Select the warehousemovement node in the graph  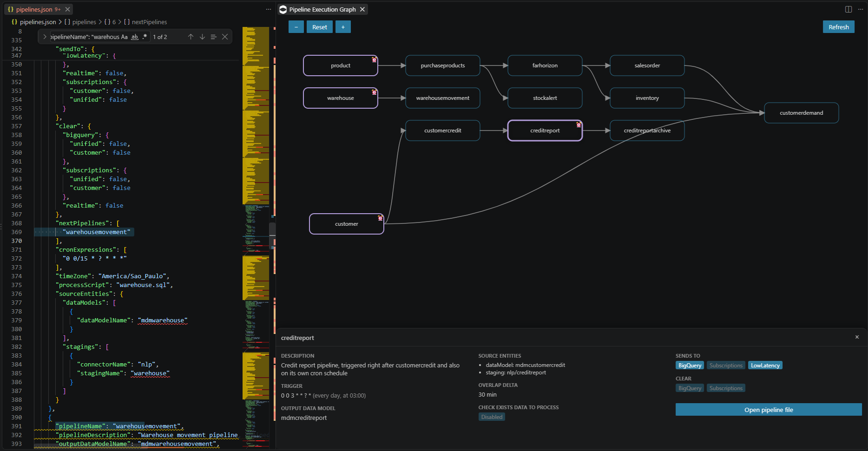point(443,98)
